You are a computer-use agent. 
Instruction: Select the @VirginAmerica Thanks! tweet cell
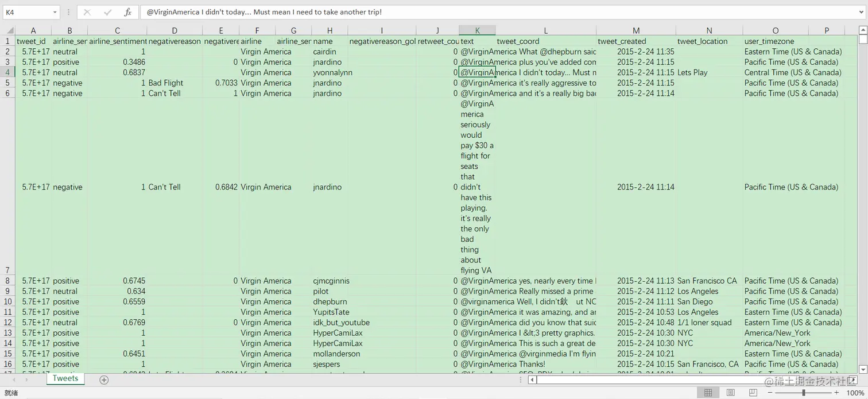pos(477,364)
